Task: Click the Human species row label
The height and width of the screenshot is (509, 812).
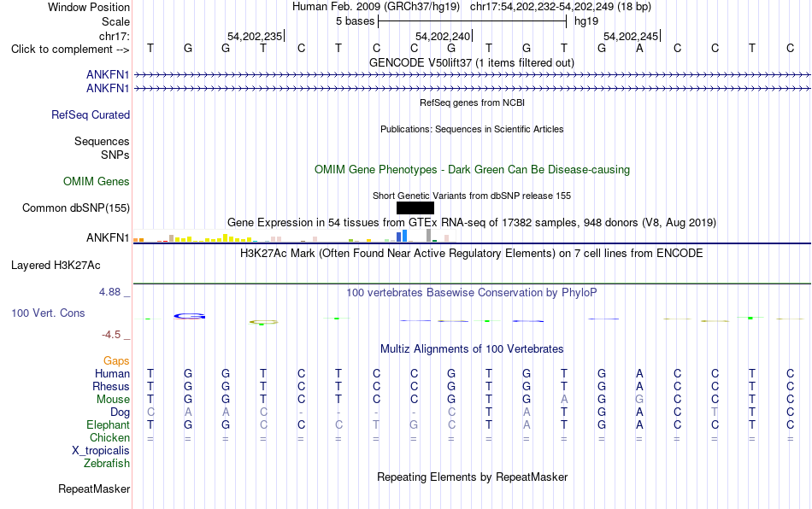Action: tap(112, 373)
